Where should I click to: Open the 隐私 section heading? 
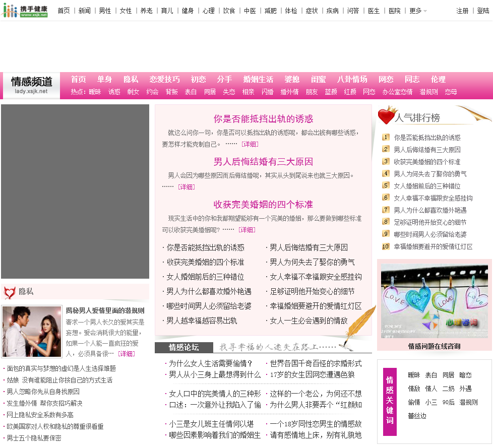26,291
